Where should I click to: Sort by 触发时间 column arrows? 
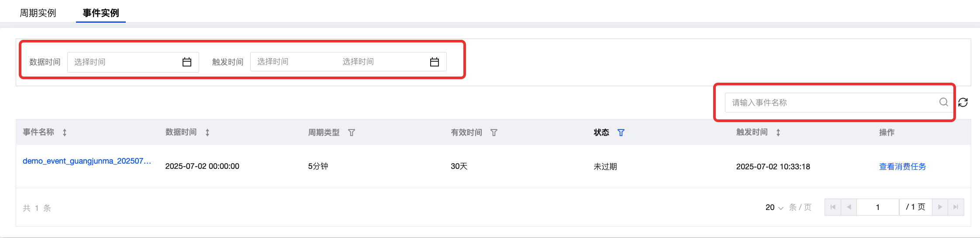778,133
